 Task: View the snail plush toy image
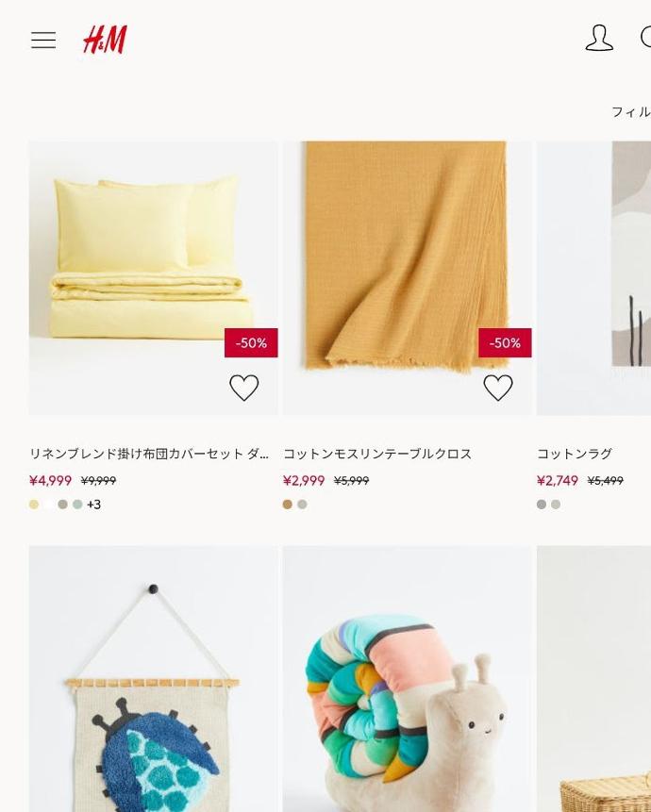(407, 678)
